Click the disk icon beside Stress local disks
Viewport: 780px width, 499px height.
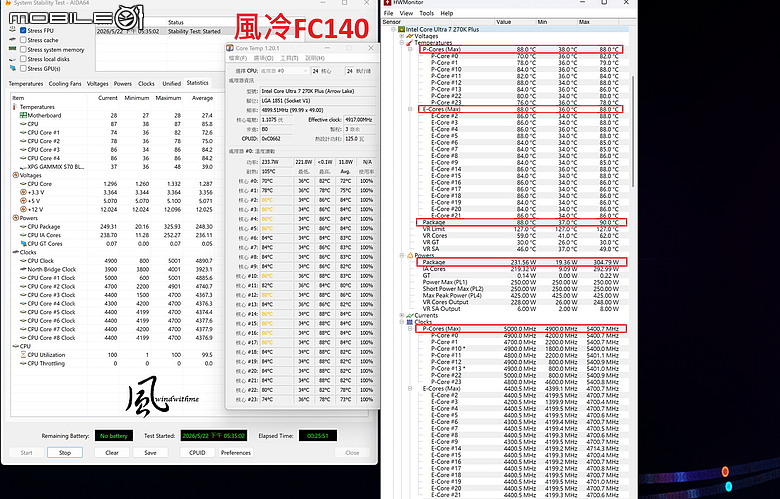[13, 59]
